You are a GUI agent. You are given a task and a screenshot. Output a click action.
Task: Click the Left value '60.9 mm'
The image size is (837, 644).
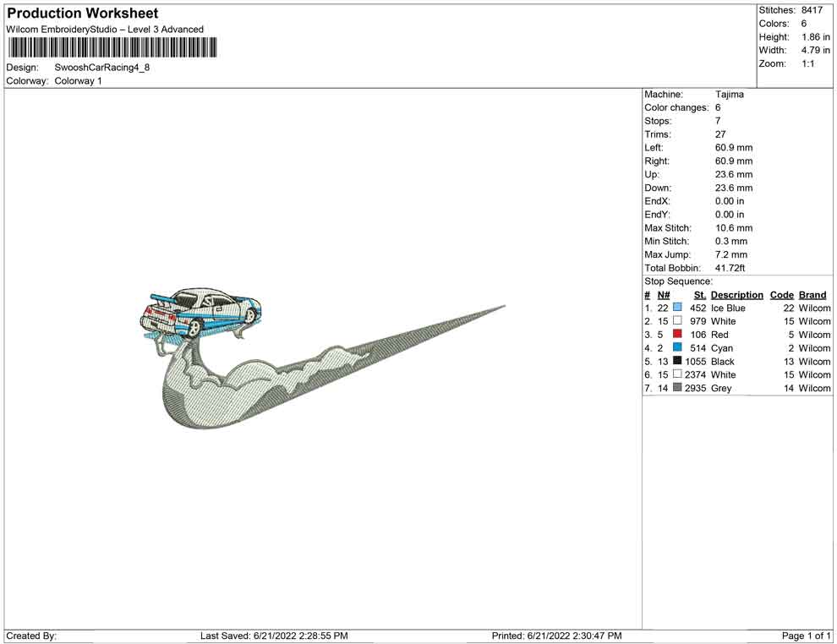(x=734, y=147)
